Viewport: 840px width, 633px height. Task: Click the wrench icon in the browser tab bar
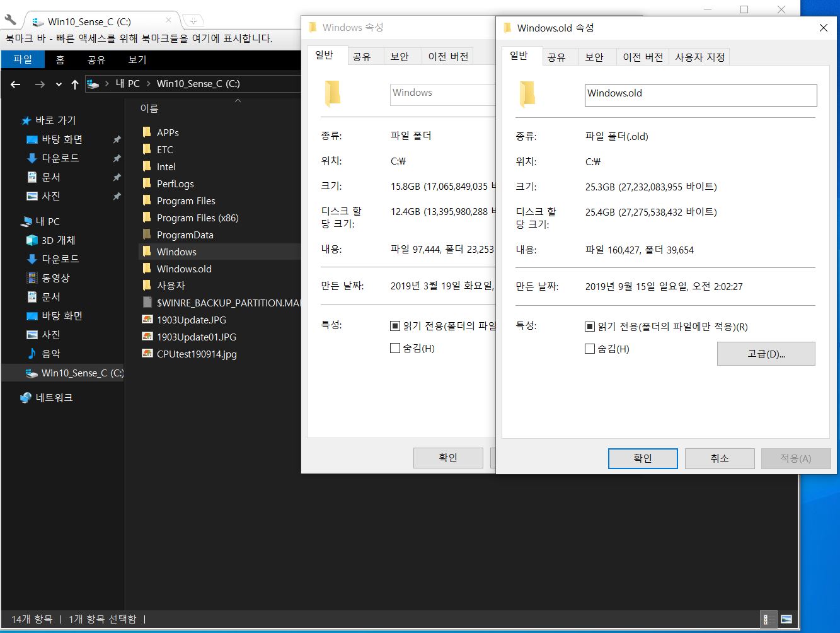click(x=11, y=21)
